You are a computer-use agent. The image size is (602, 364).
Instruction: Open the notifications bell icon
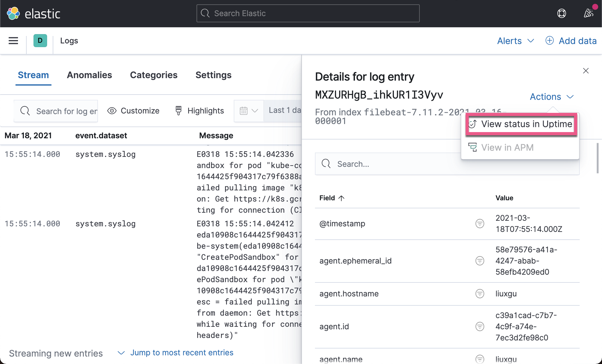(588, 13)
